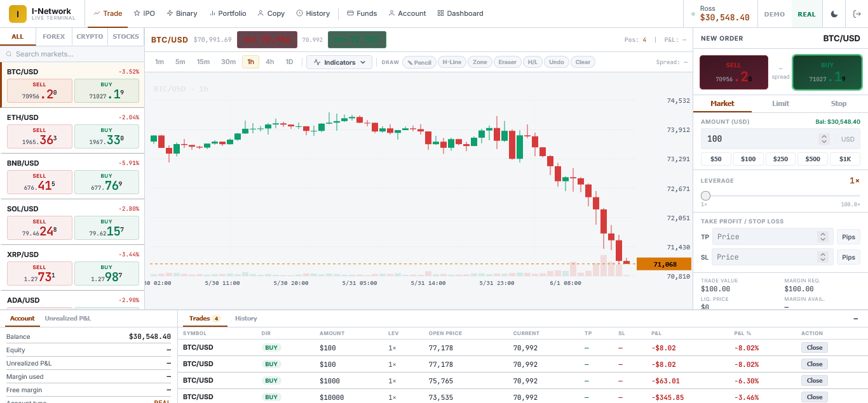Set chart timeframe to 1D

coord(290,62)
